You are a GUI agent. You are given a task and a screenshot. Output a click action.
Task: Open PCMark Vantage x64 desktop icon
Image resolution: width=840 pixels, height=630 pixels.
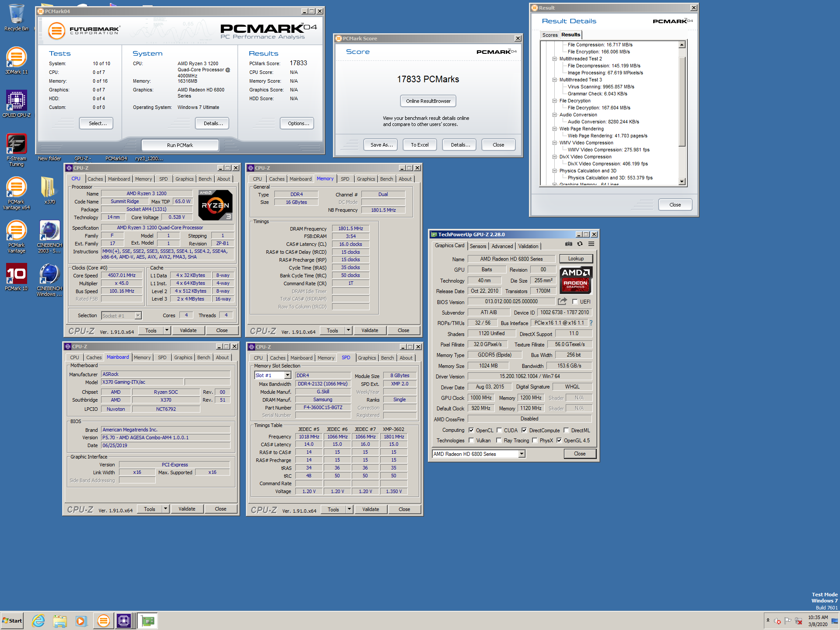tap(16, 193)
